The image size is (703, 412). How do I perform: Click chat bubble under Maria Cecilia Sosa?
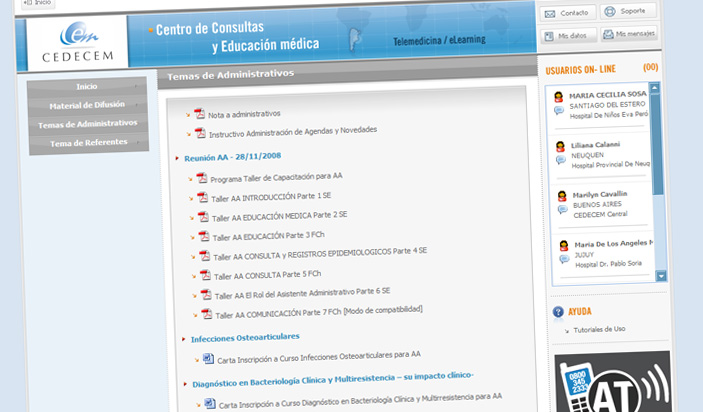pyautogui.click(x=561, y=112)
